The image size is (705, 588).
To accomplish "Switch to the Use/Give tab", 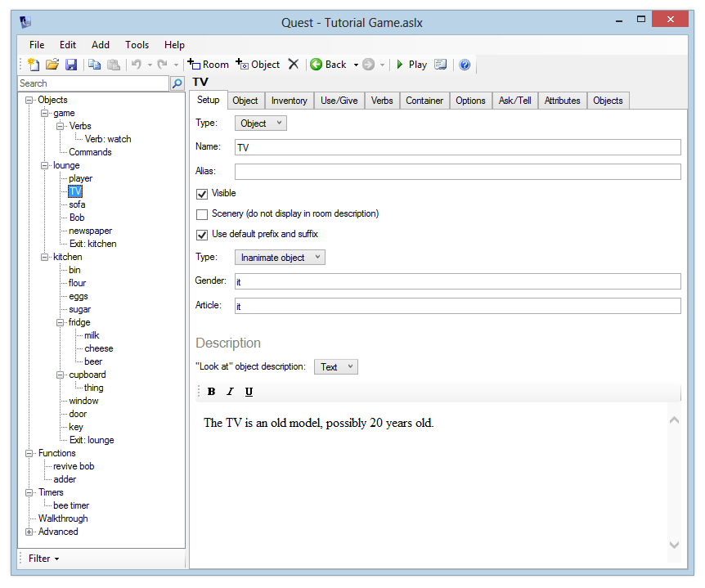I will tap(339, 101).
